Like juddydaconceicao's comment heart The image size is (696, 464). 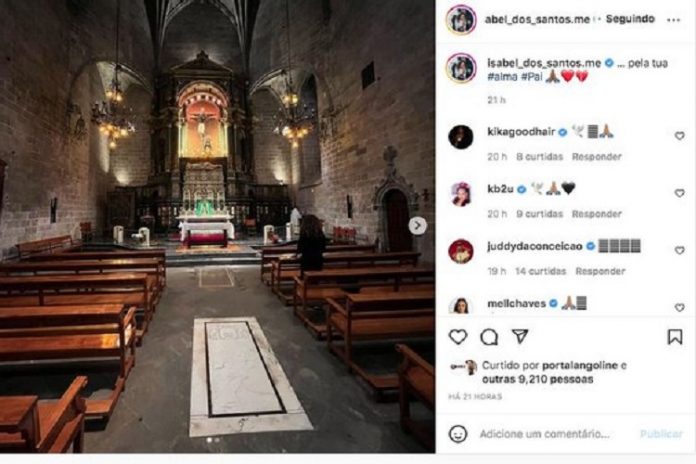[679, 250]
